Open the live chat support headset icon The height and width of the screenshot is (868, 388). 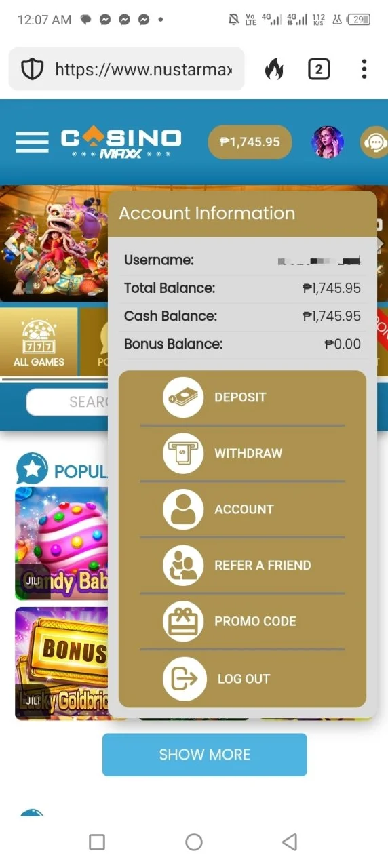tap(374, 142)
